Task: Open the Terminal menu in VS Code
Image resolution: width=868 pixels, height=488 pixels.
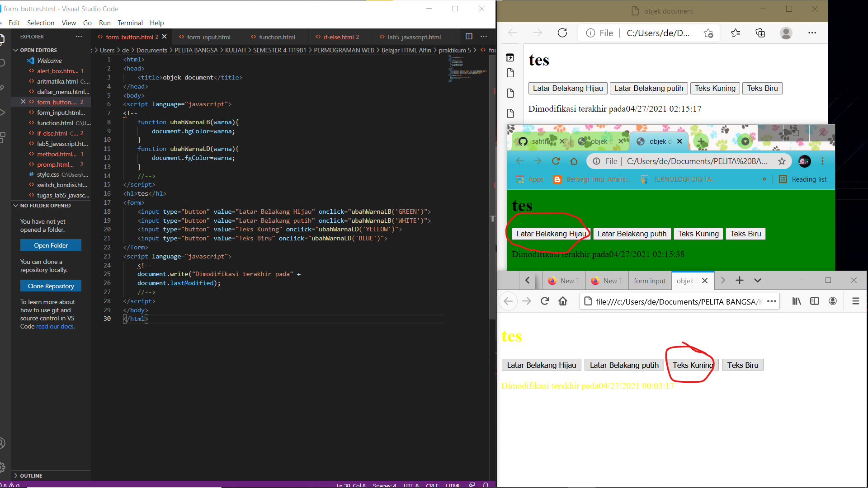Action: [x=130, y=23]
